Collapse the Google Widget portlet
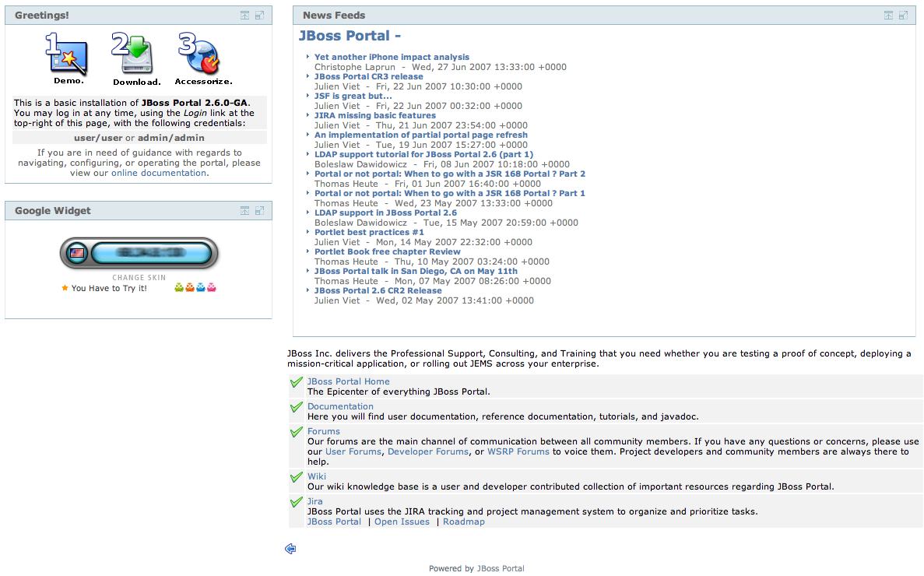 244,211
